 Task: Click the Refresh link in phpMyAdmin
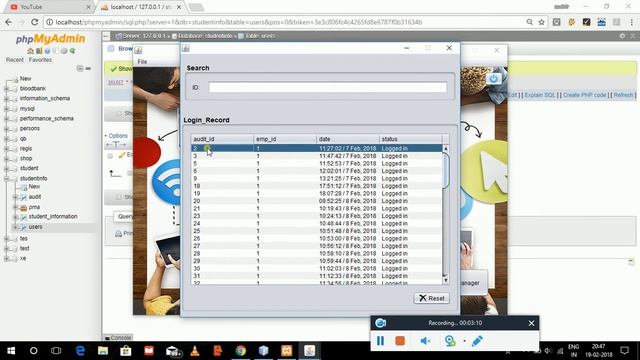(623, 95)
